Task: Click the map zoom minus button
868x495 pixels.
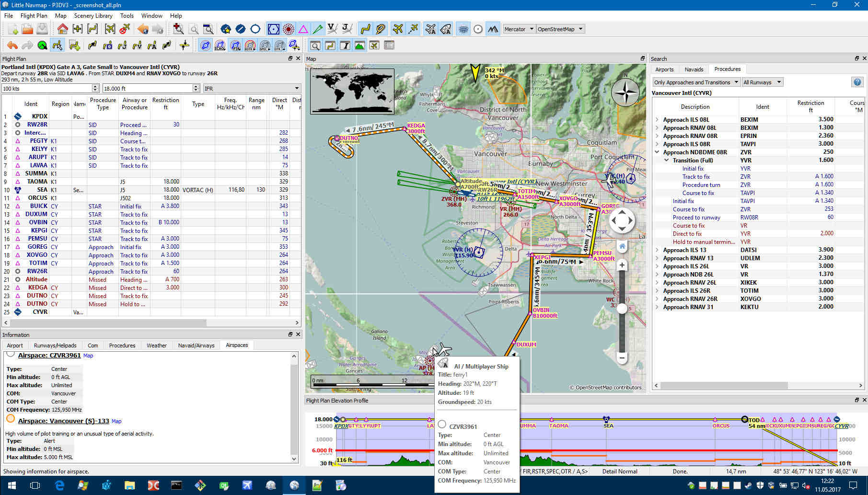Action: (622, 357)
